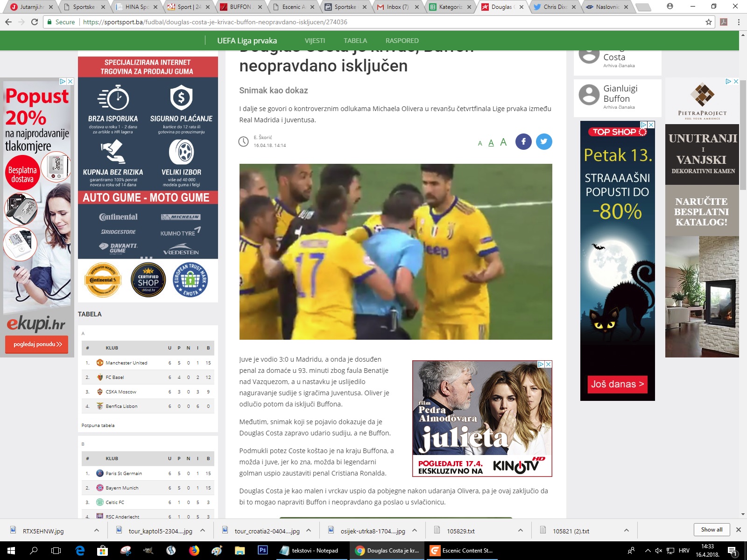Share article via Facebook icon

(x=523, y=141)
